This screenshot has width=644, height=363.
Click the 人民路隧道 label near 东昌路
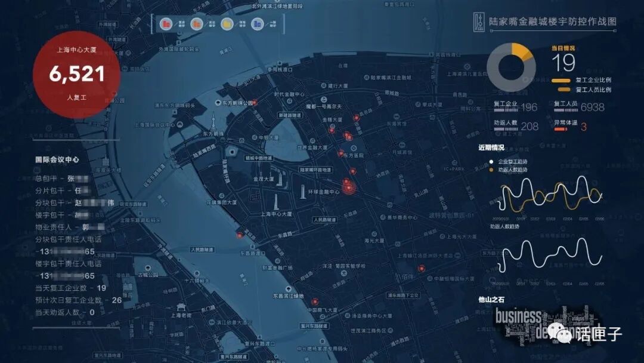pos(325,220)
